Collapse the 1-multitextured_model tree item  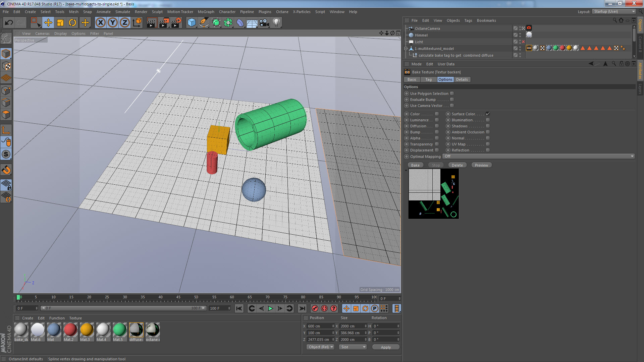click(406, 49)
